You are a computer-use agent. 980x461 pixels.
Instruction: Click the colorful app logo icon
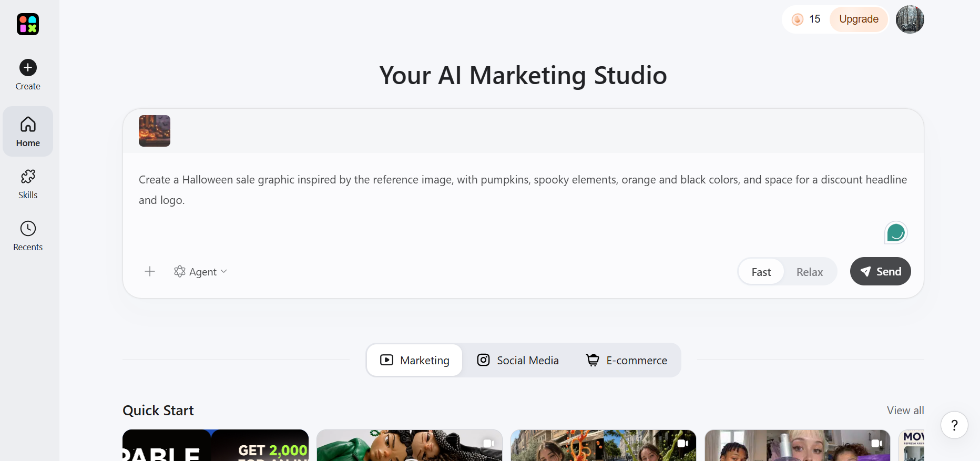(28, 24)
